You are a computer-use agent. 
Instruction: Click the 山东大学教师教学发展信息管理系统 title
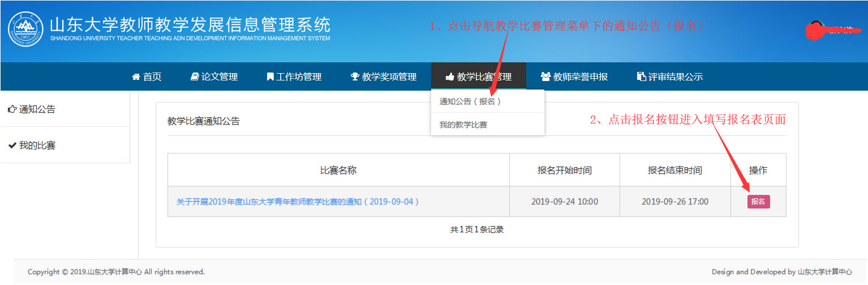tap(190, 25)
